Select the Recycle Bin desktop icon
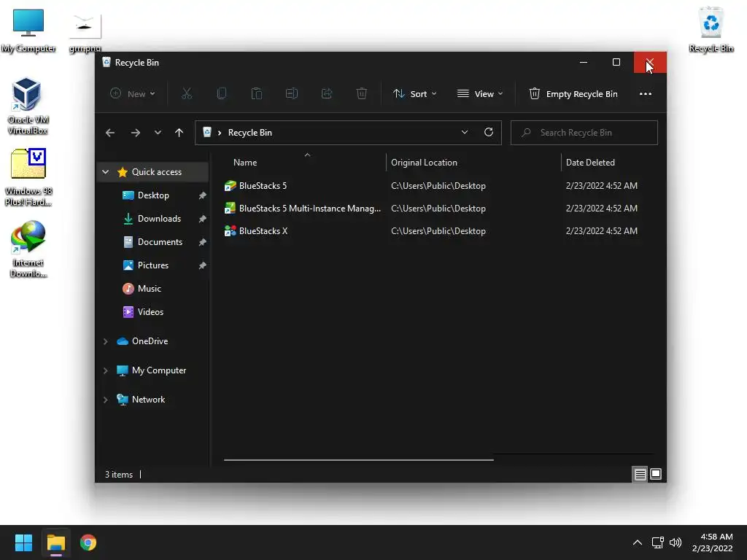This screenshot has width=747, height=560. pyautogui.click(x=711, y=31)
